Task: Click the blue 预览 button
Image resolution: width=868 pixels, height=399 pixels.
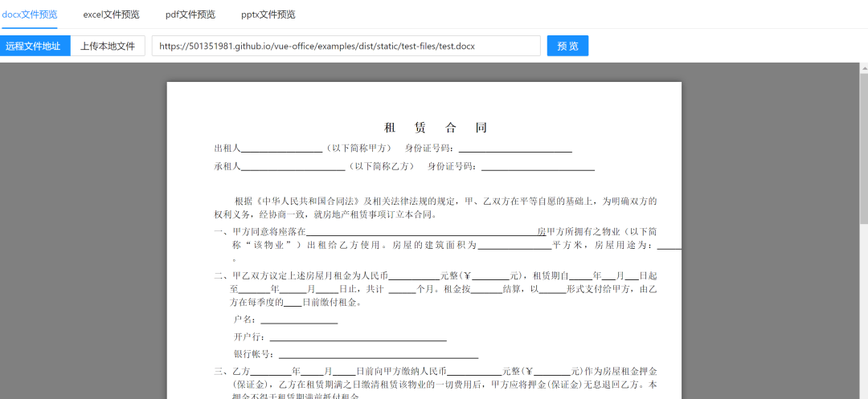Action: coord(567,46)
